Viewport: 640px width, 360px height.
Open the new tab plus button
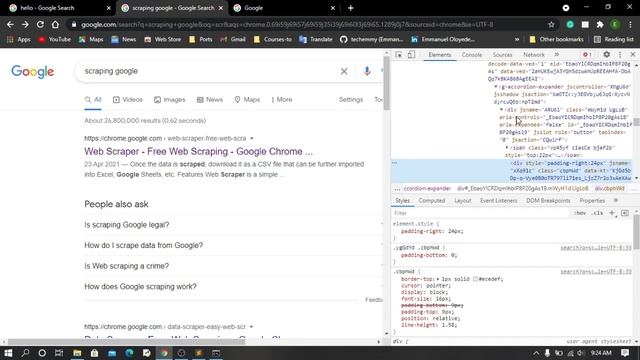(351, 8)
